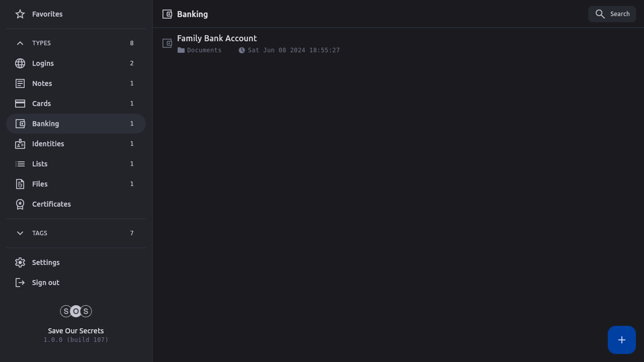Click the Identities badge icon

[20, 144]
